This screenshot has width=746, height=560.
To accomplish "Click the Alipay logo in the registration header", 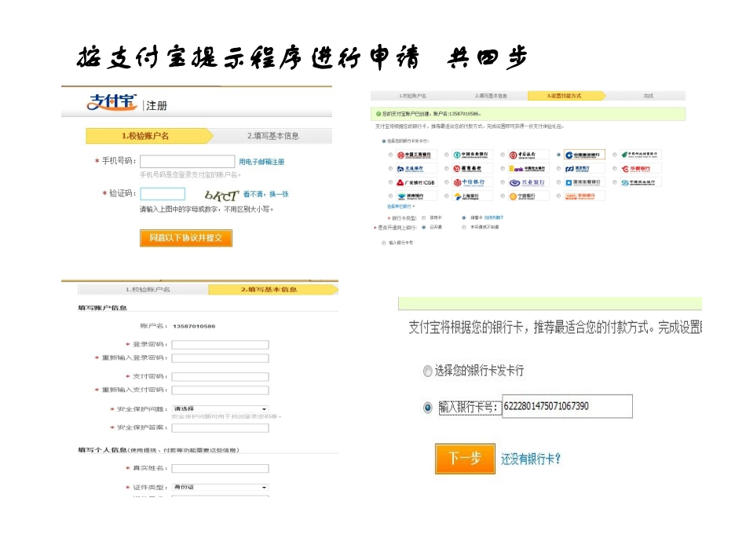I will [x=112, y=102].
